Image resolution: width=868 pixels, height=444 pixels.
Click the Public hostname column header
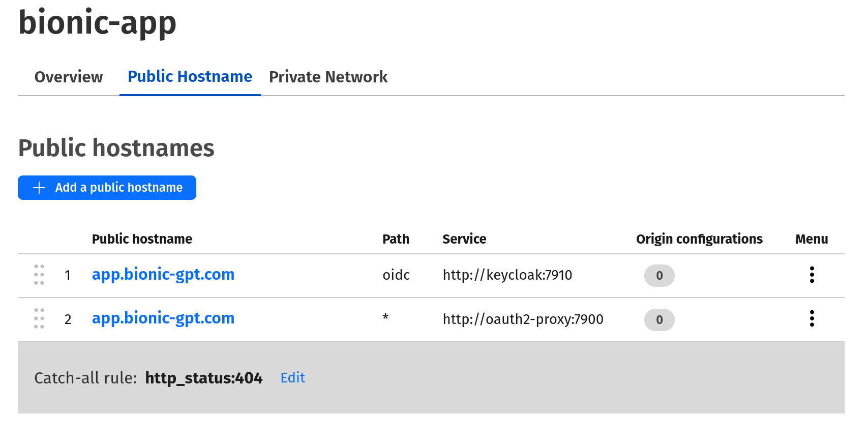[x=142, y=239]
